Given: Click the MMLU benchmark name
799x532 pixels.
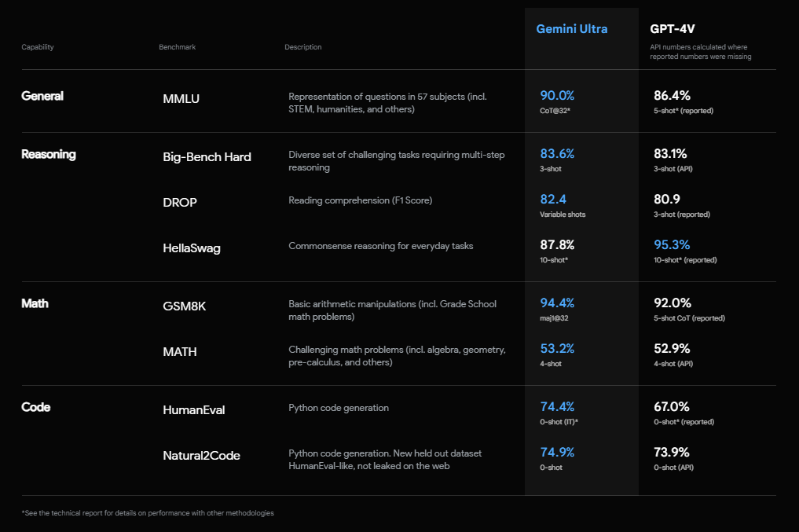Looking at the screenshot, I should (x=181, y=99).
